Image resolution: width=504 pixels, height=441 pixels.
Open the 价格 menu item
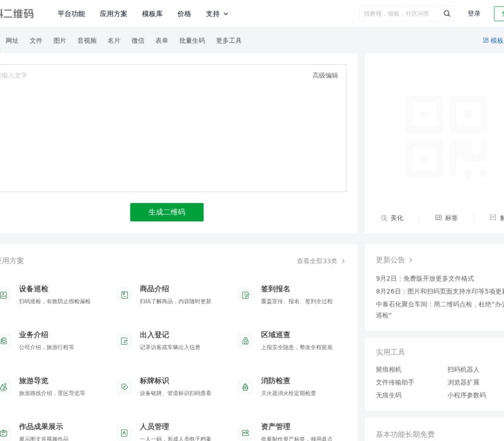pyautogui.click(x=184, y=14)
